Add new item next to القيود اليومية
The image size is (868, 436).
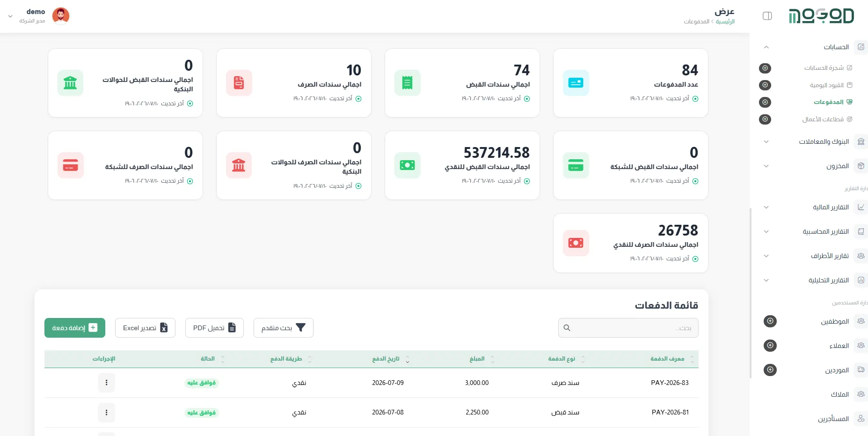coord(765,85)
